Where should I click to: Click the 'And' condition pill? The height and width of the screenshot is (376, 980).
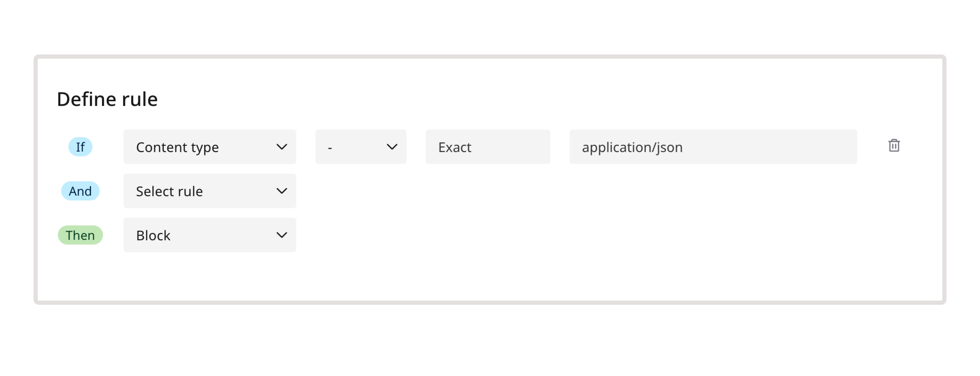[x=80, y=191]
